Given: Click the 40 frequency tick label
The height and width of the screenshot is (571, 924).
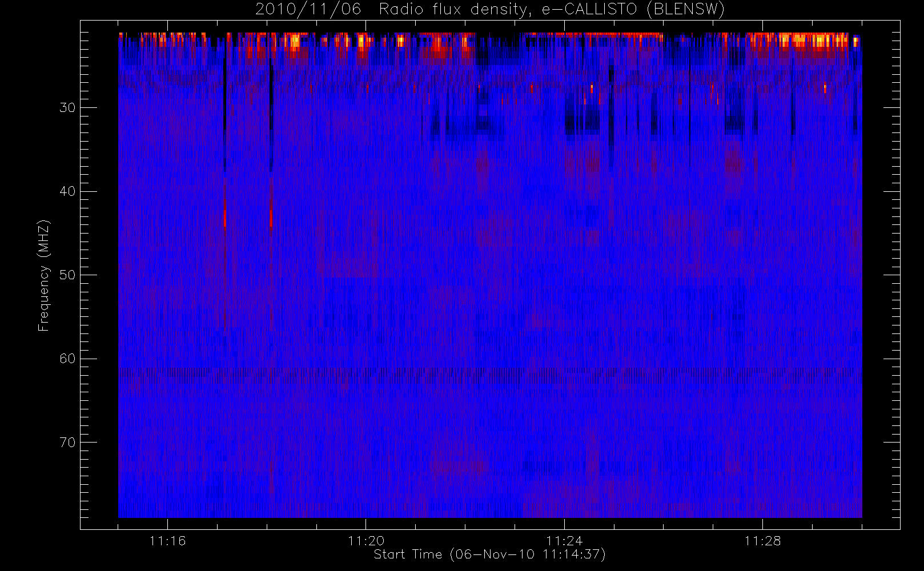Looking at the screenshot, I should [67, 191].
